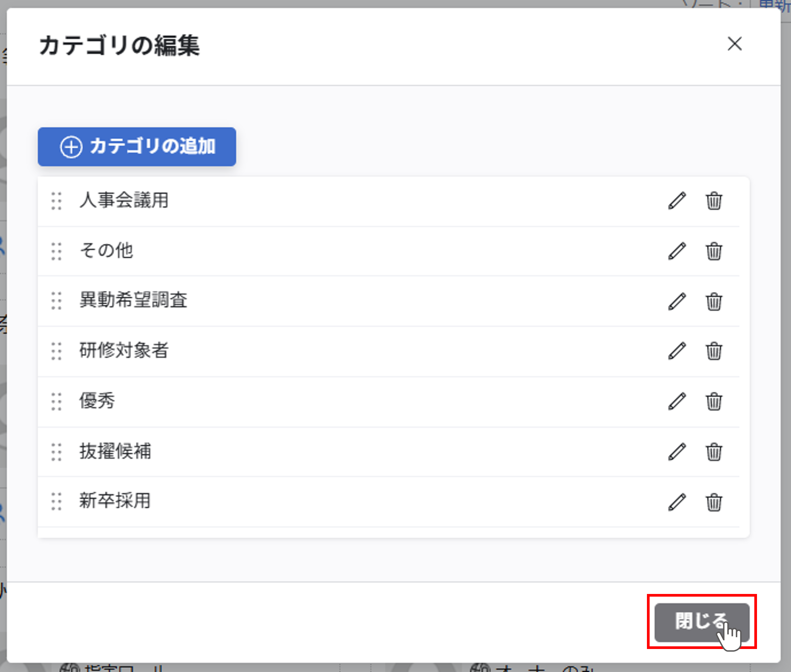The image size is (791, 672).
Task: Close dialog with the X icon
Action: [x=734, y=44]
